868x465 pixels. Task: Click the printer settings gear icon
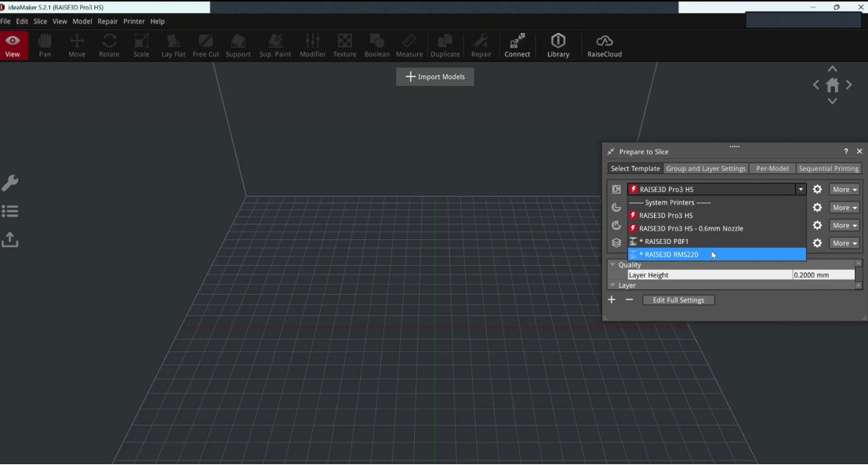[x=817, y=189]
